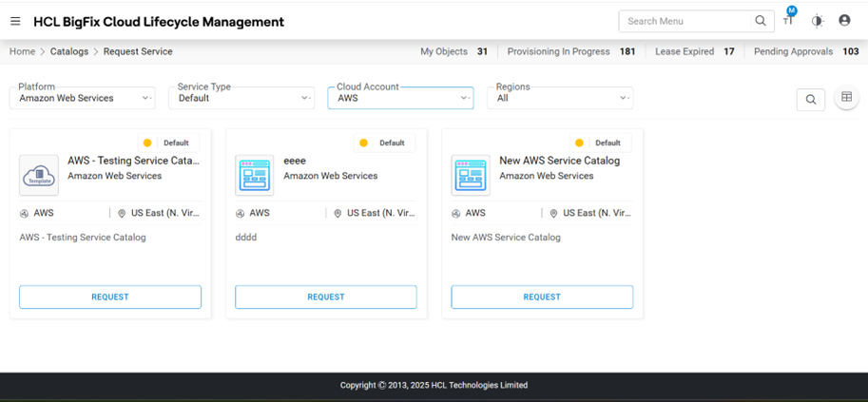This screenshot has width=868, height=402.
Task: Click HCL BigFix Cloud Lifecycle Management title
Action: [x=159, y=22]
